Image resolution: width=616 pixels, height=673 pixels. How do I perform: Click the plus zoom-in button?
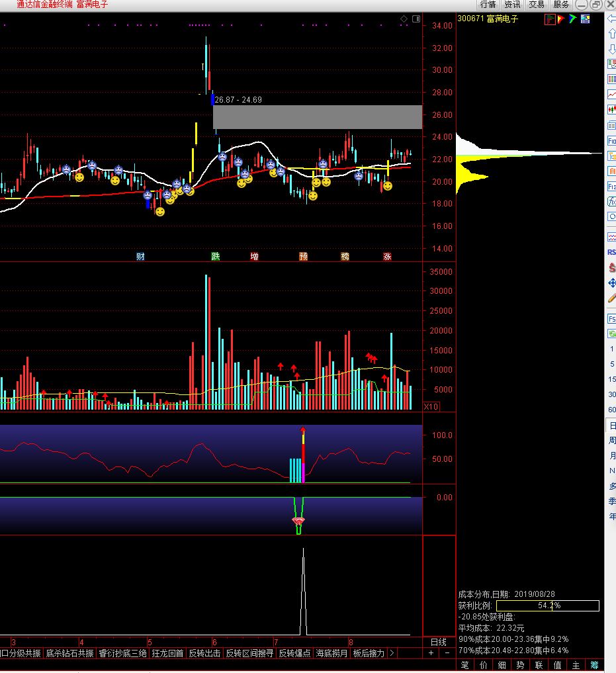tap(431, 653)
